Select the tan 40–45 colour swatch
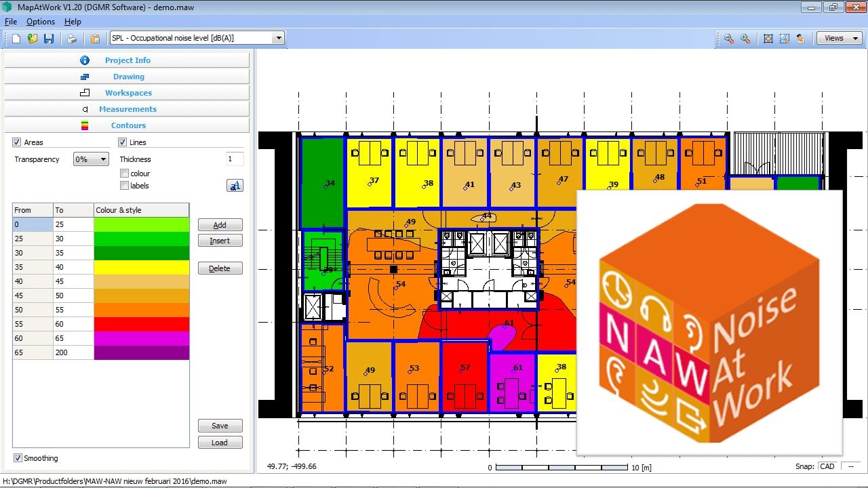The width and height of the screenshot is (868, 488). pos(142,281)
